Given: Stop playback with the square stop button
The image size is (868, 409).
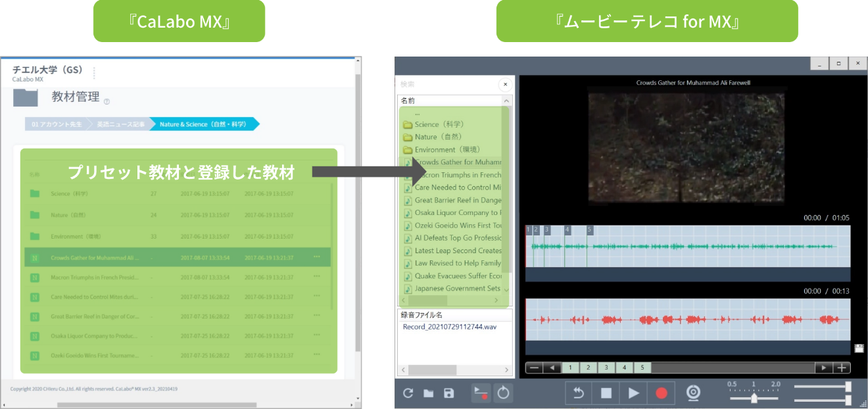Looking at the screenshot, I should [606, 393].
